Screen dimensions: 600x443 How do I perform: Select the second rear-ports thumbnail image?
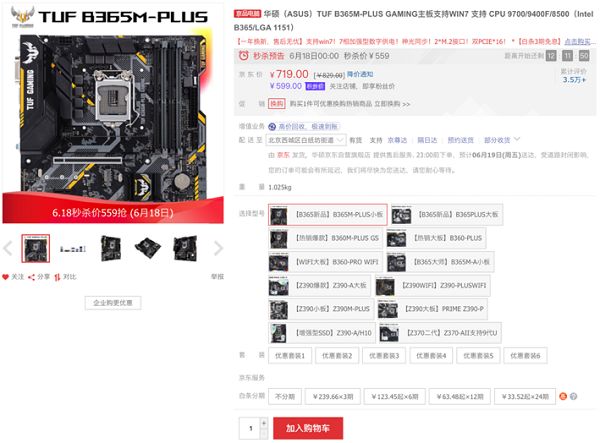click(x=73, y=249)
